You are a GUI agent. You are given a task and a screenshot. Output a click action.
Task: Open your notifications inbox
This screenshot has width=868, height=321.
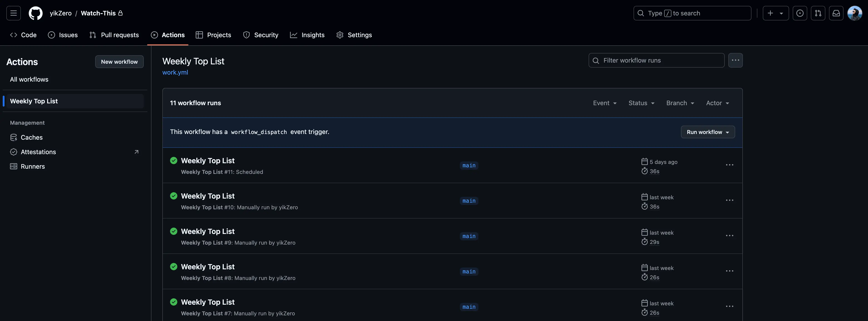pos(836,13)
